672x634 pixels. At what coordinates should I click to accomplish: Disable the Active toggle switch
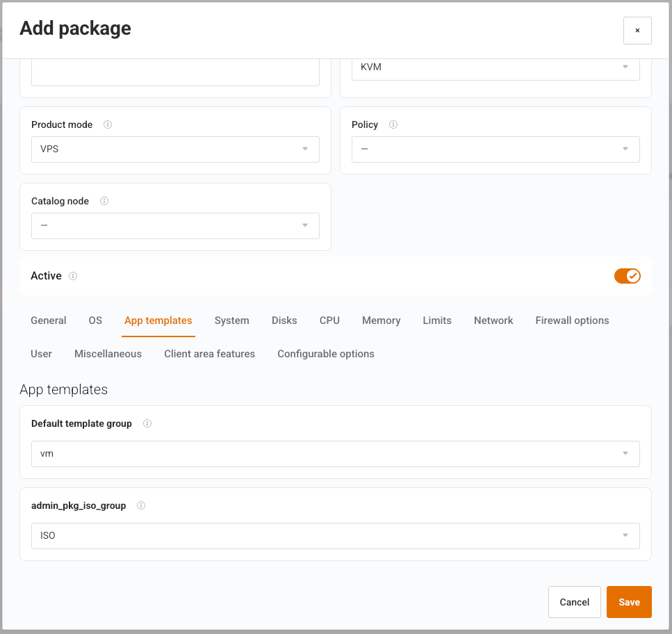[627, 276]
